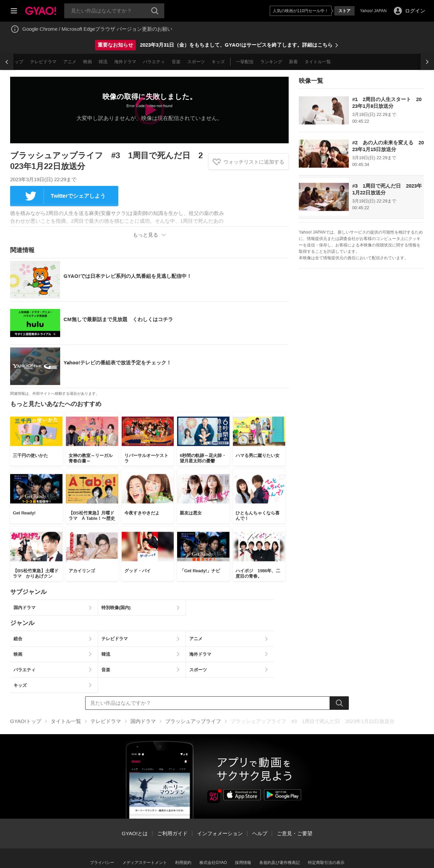Add to watchlist button
434x868 pixels.
(248, 162)
